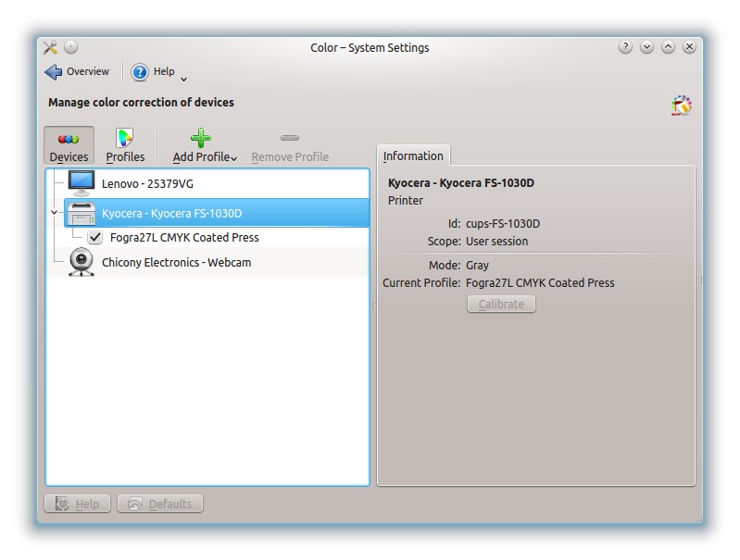Click the round pin button in the title bar
740x560 pixels.
click(70, 47)
